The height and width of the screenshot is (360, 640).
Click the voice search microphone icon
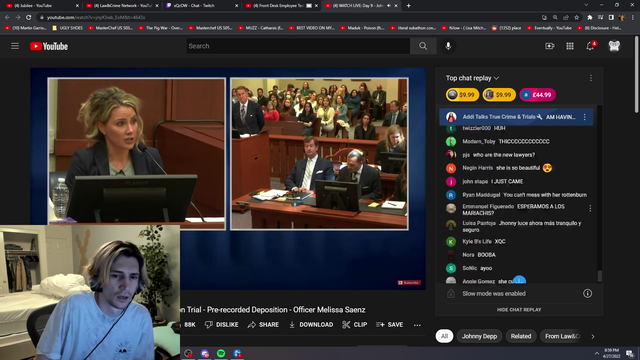[448, 46]
